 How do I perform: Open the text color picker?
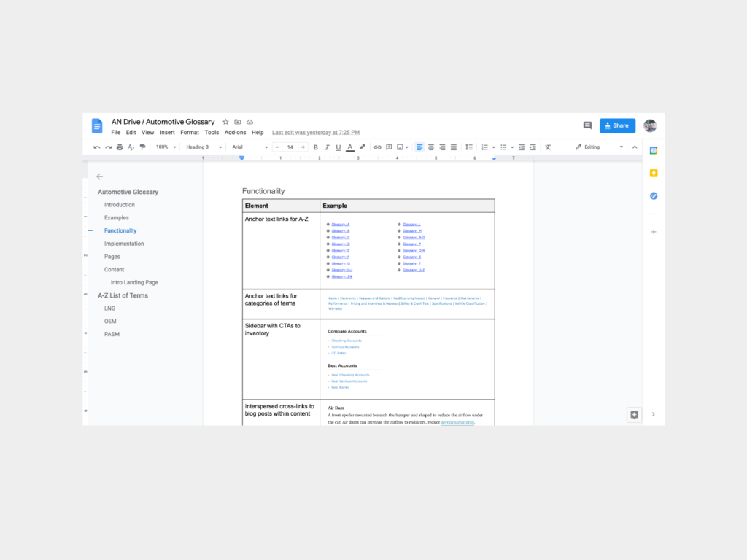(x=350, y=147)
